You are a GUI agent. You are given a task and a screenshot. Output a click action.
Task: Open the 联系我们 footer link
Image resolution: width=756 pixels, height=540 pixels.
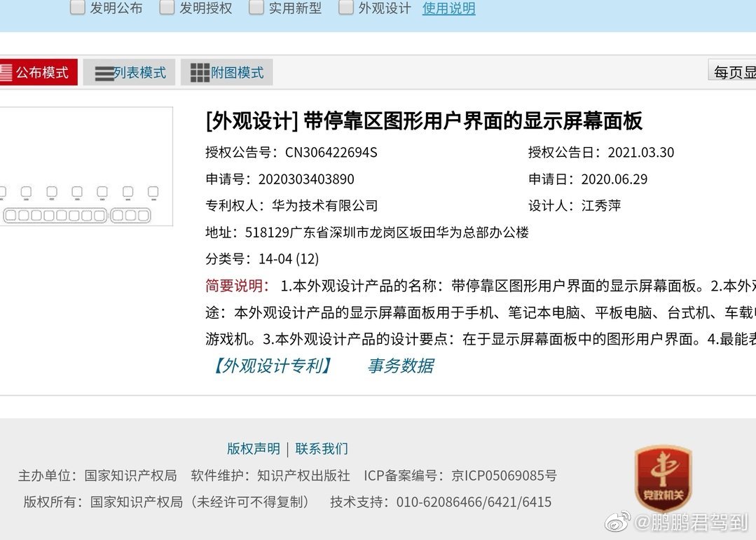[x=322, y=448]
